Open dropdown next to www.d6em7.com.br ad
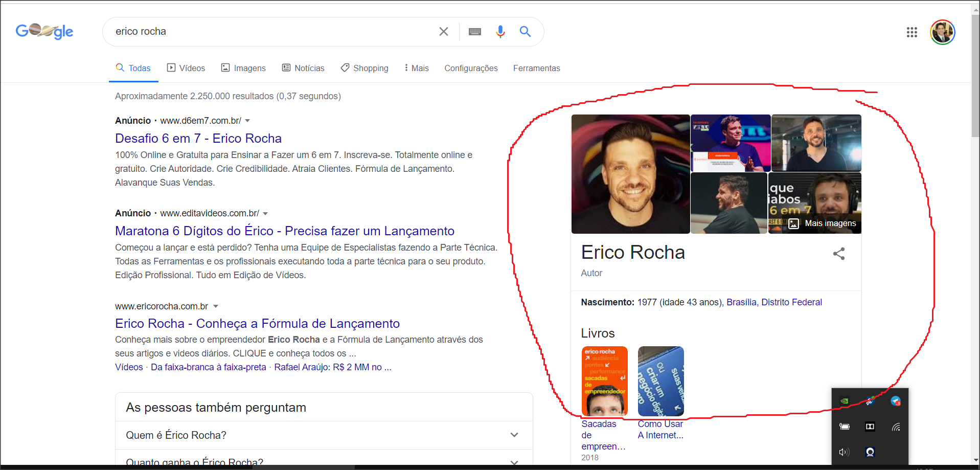The width and height of the screenshot is (980, 470). pyautogui.click(x=247, y=121)
